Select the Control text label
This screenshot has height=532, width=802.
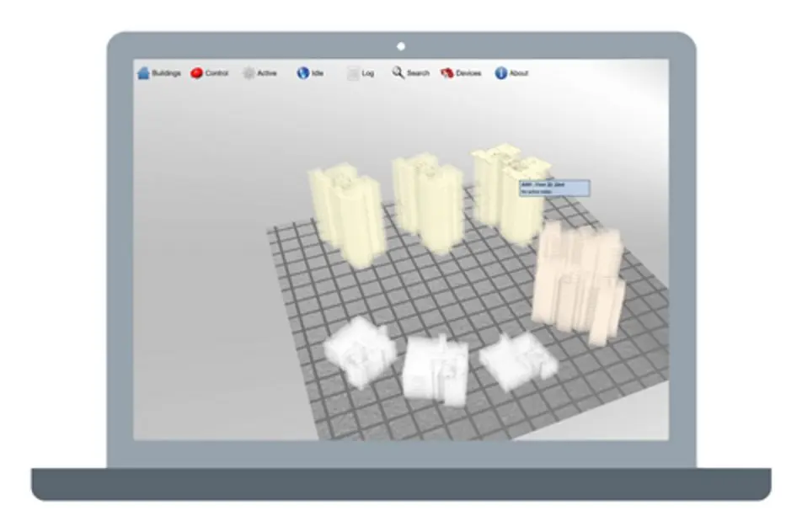pos(217,73)
